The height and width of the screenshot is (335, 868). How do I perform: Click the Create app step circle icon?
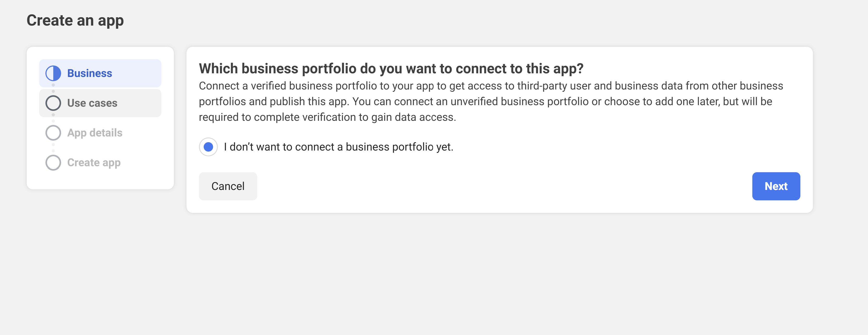click(x=53, y=163)
